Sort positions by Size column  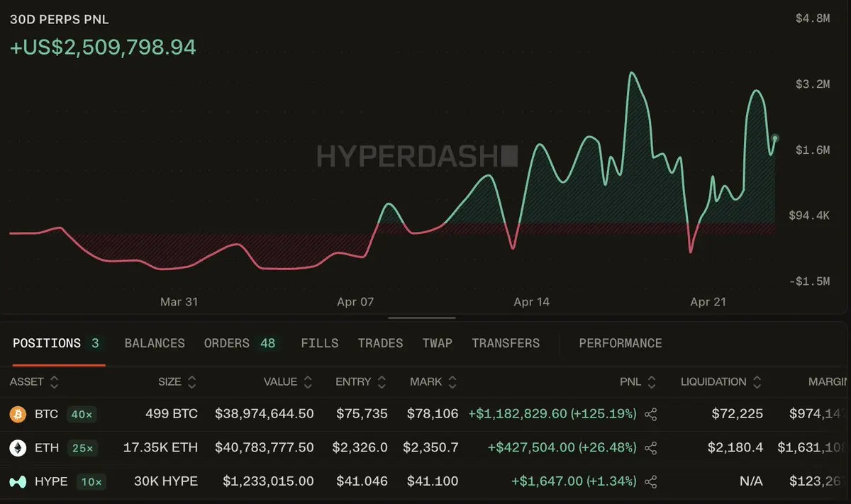click(x=177, y=382)
